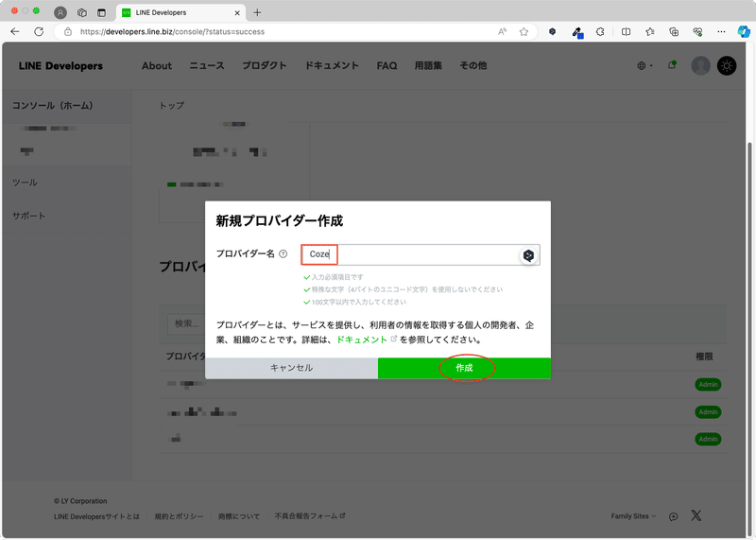The width and height of the screenshot is (756, 540).
Task: Open the workspaces icon in title bar
Action: coord(82,12)
